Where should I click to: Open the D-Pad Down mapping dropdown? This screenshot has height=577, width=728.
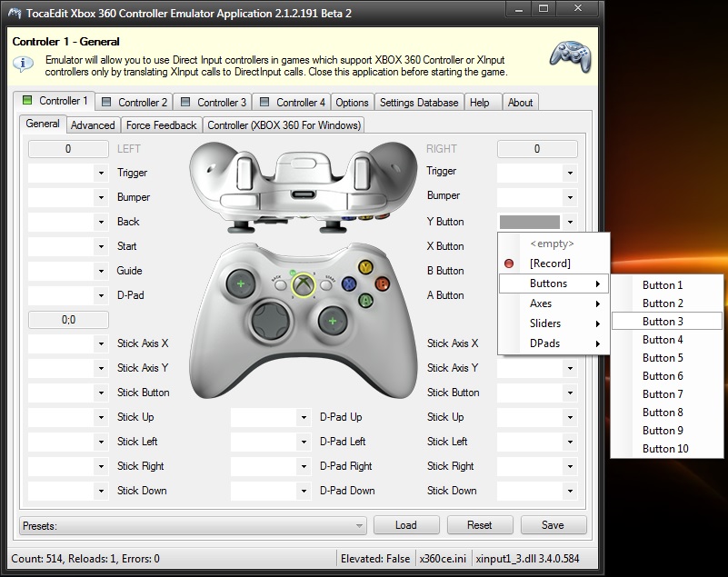click(304, 491)
